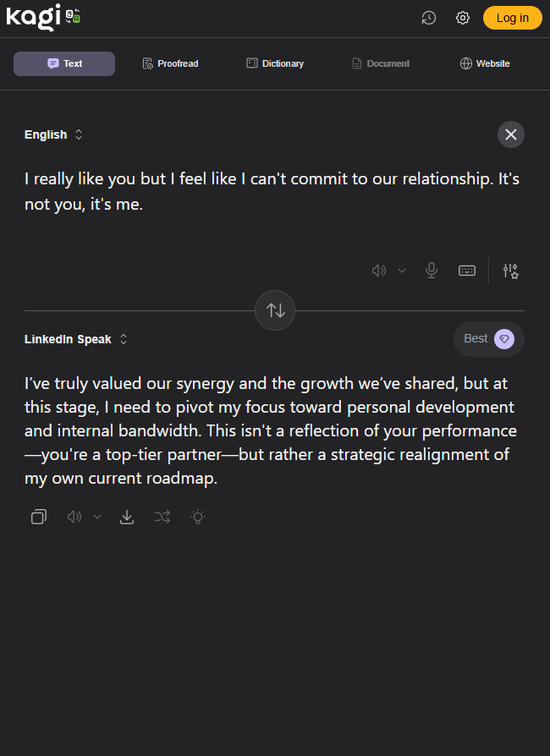Swap source and target languages

276,310
